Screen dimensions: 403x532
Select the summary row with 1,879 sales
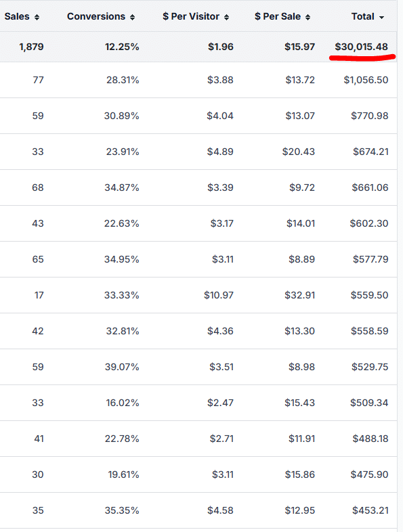coord(198,47)
